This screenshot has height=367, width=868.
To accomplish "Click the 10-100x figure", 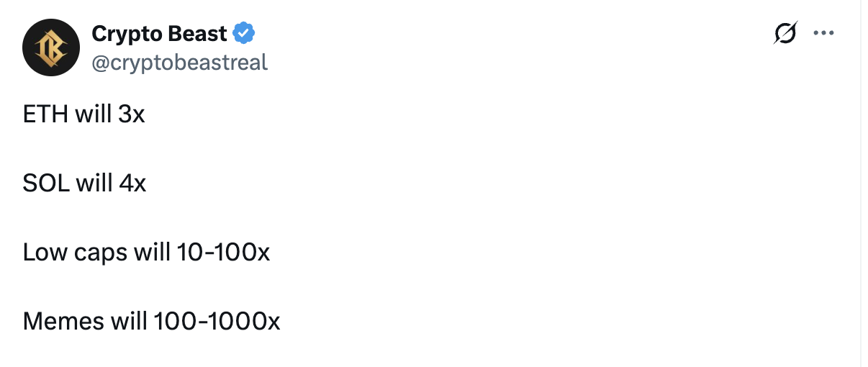I will [x=221, y=252].
